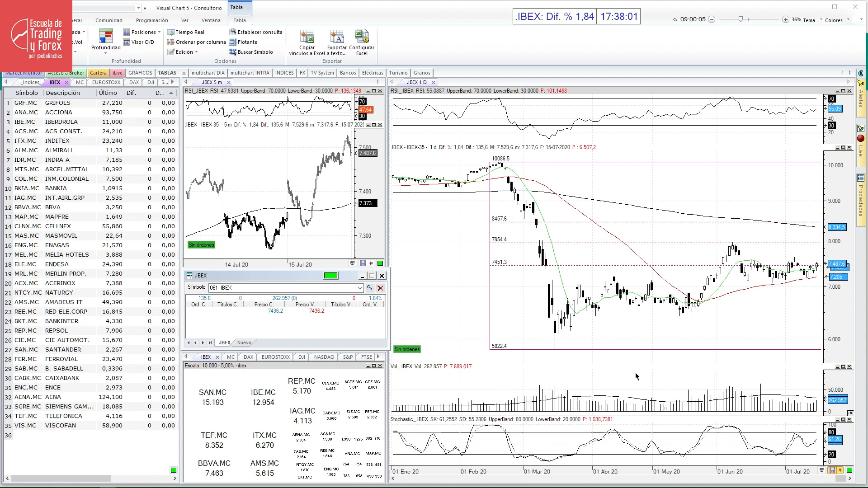Open the Tema dropdown
This screenshot has height=488, width=868.
point(812,20)
